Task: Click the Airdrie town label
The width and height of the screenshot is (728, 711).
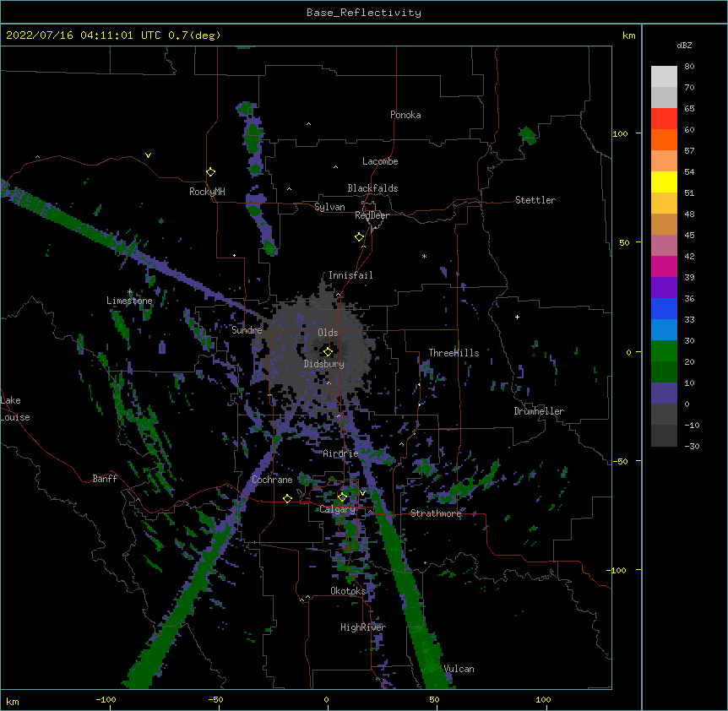Action: [x=341, y=453]
